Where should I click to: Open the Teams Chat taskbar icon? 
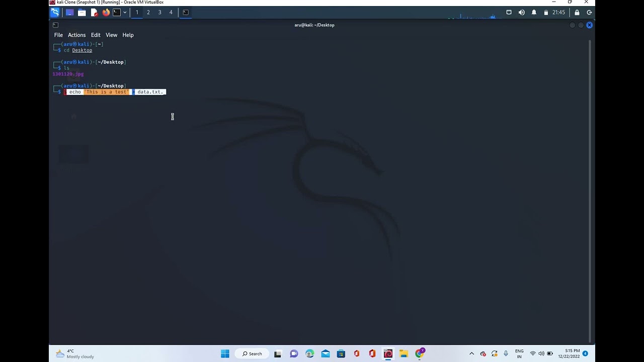pyautogui.click(x=294, y=353)
